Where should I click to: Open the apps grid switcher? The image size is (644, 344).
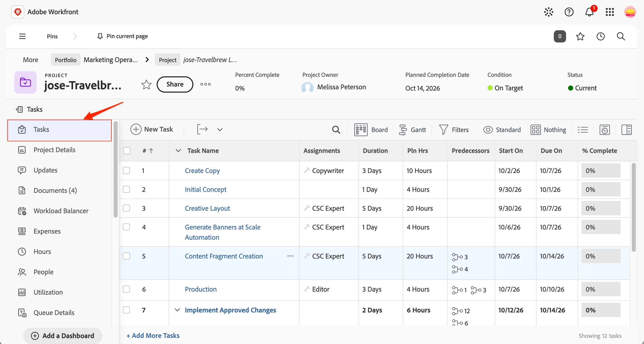[610, 12]
